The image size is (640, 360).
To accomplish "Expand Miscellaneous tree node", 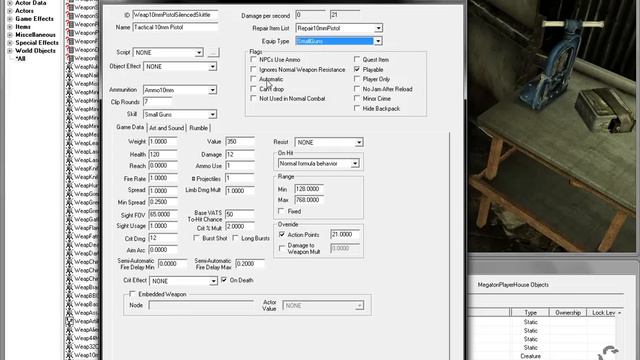I will point(10,35).
